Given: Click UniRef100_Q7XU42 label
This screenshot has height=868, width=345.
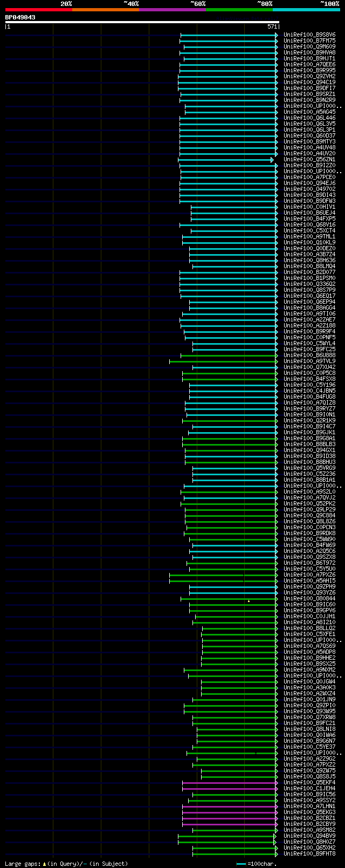Looking at the screenshot, I should [x=309, y=367].
